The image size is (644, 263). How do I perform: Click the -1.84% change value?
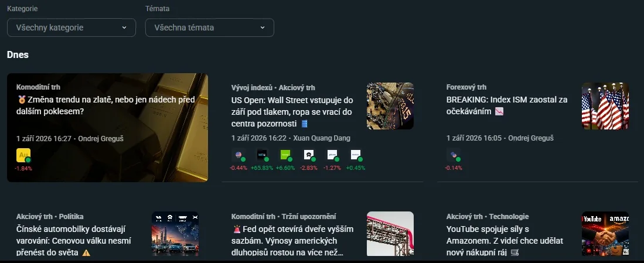(x=23, y=168)
